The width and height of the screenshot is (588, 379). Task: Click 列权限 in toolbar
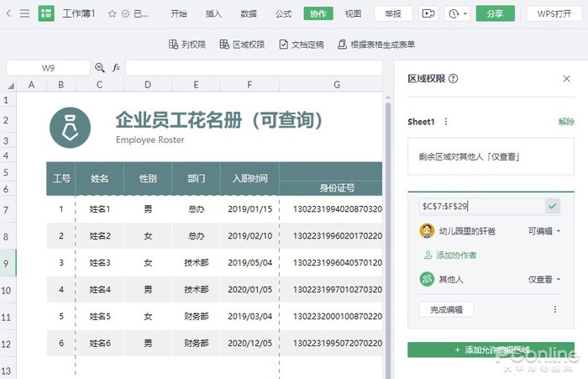click(187, 45)
